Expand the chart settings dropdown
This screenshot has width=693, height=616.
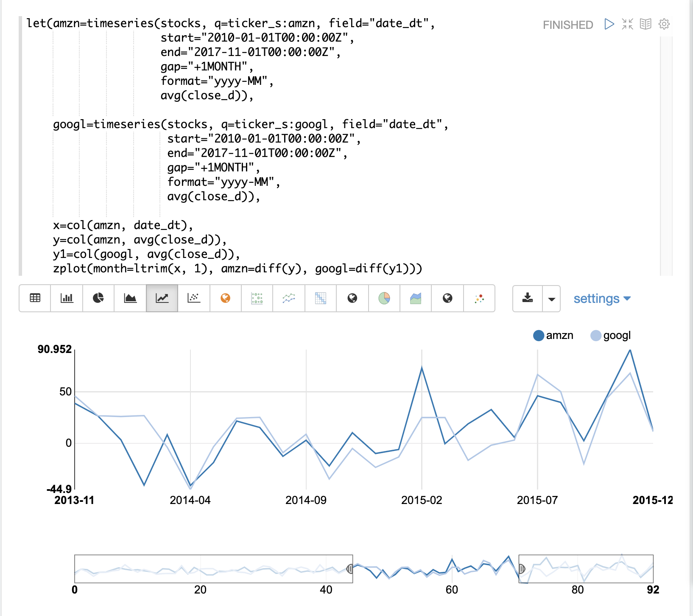click(x=602, y=299)
